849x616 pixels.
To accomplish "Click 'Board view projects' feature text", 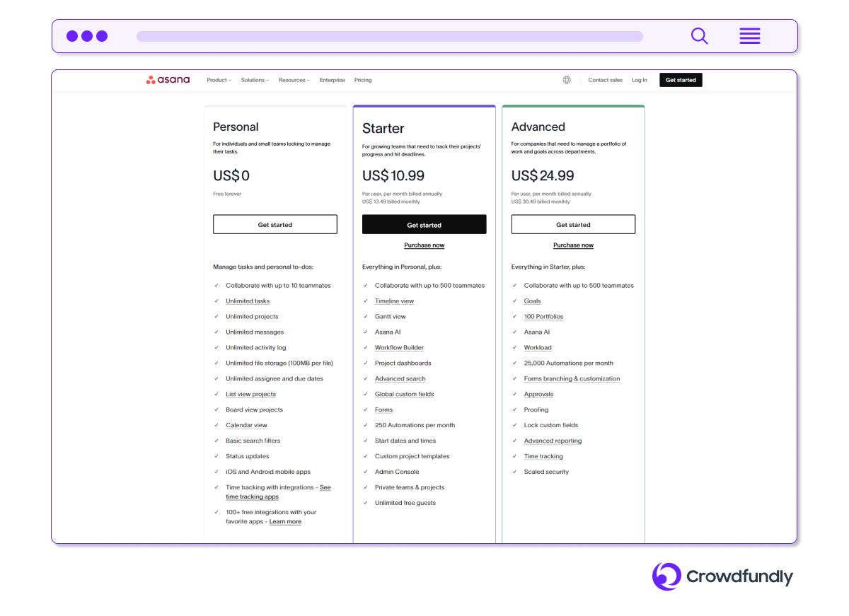I will tap(254, 410).
